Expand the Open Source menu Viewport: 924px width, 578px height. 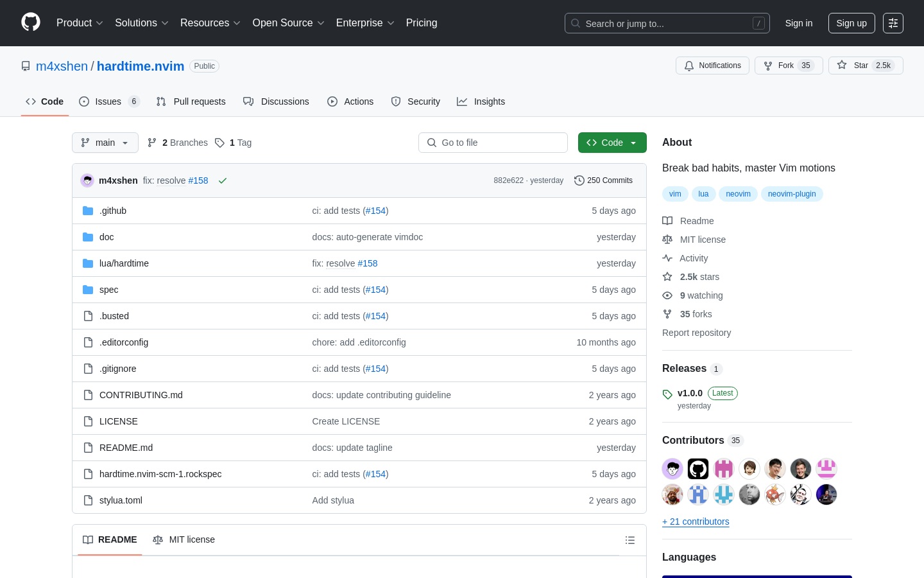click(288, 23)
